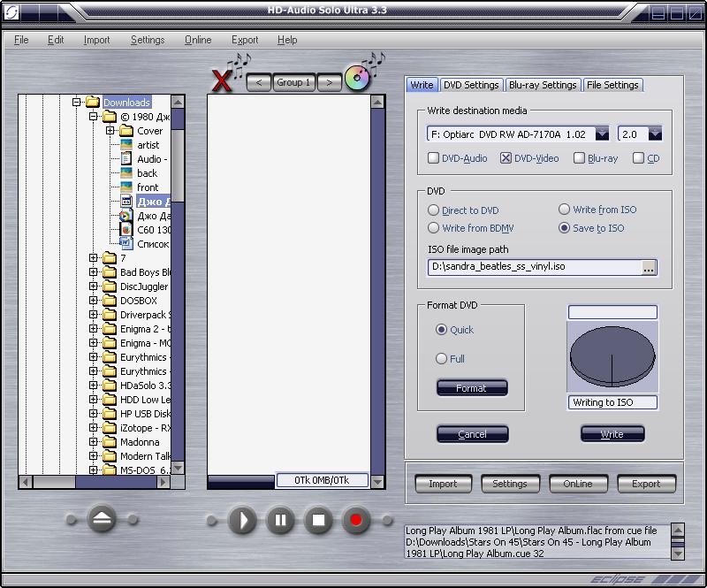
Task: Click the Group 1 button
Action: [x=293, y=82]
